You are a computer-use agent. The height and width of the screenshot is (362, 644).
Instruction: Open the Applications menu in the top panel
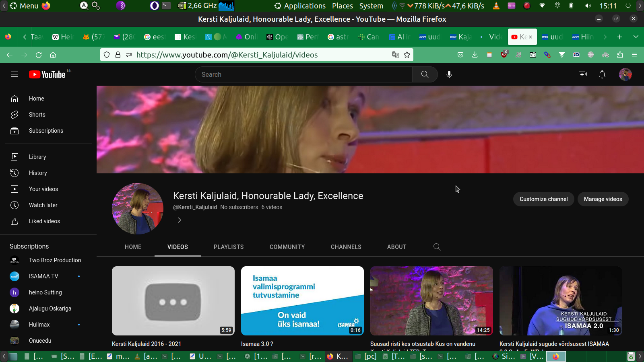point(300,6)
